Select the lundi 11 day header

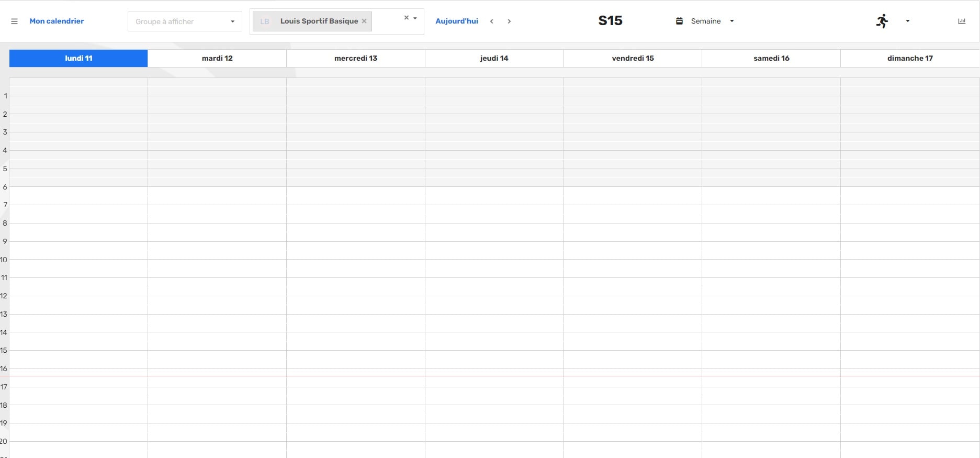[78, 58]
